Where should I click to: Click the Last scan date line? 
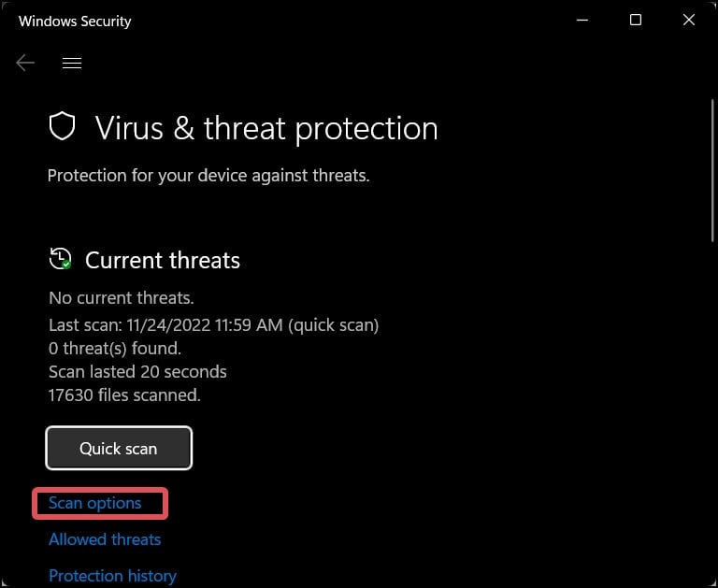point(213,325)
